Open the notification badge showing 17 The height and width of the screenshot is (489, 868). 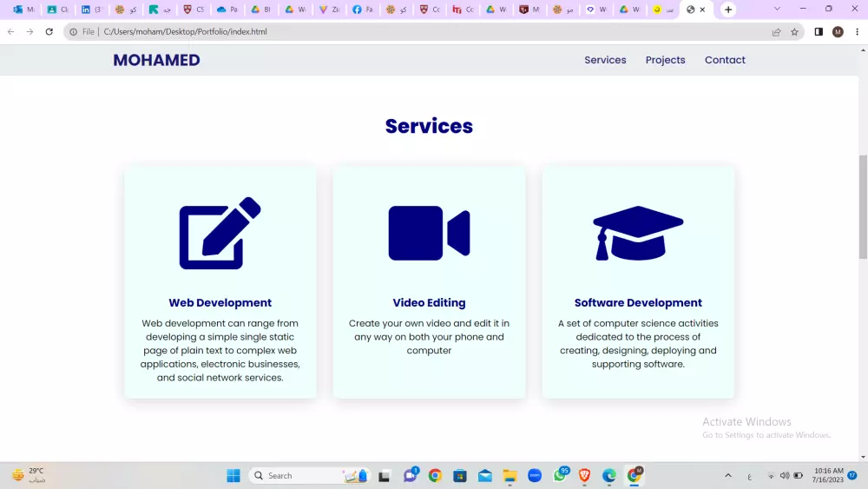pyautogui.click(x=852, y=475)
